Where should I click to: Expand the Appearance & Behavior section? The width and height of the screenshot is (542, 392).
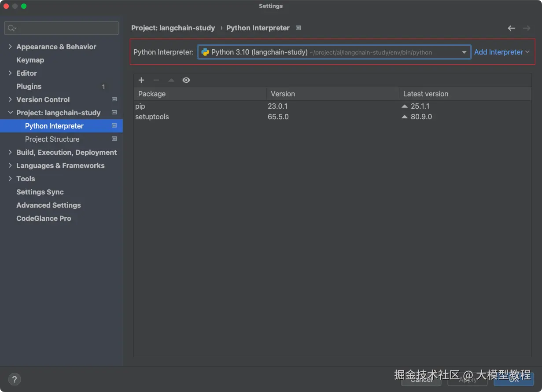click(10, 47)
